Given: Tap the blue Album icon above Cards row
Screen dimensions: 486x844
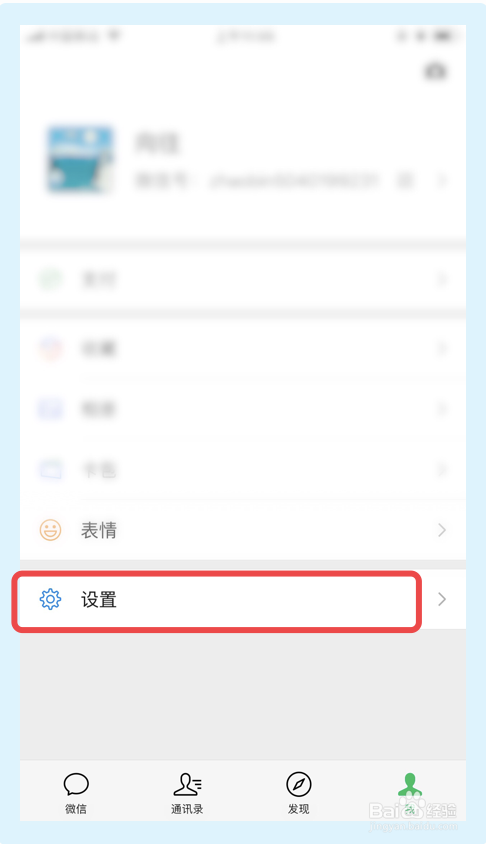Looking at the screenshot, I should click(x=51, y=409).
